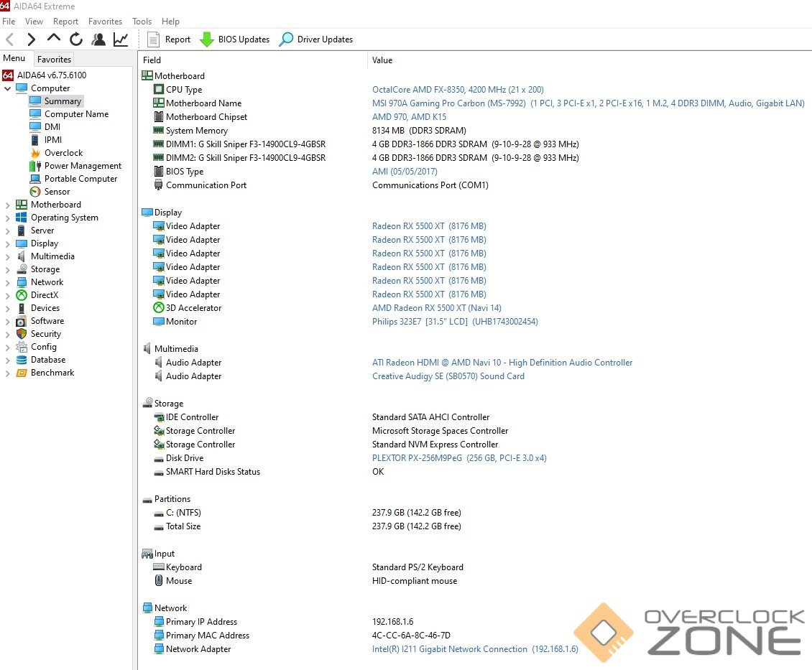Open the Intel(R) I211 Gigabit Network link
This screenshot has width=812, height=670.
(x=475, y=648)
